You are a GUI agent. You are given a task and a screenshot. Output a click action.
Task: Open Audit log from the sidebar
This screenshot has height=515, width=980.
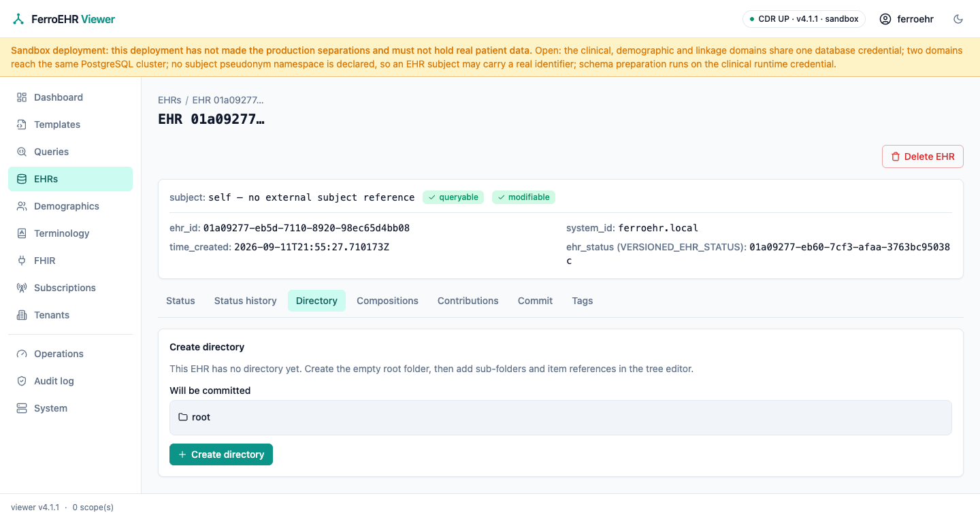(70, 381)
